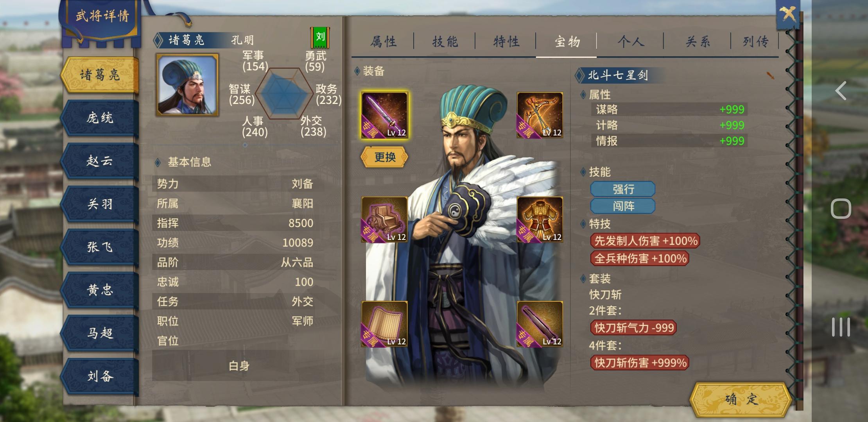Select the golden armor equipment icon
868x422 pixels.
540,220
